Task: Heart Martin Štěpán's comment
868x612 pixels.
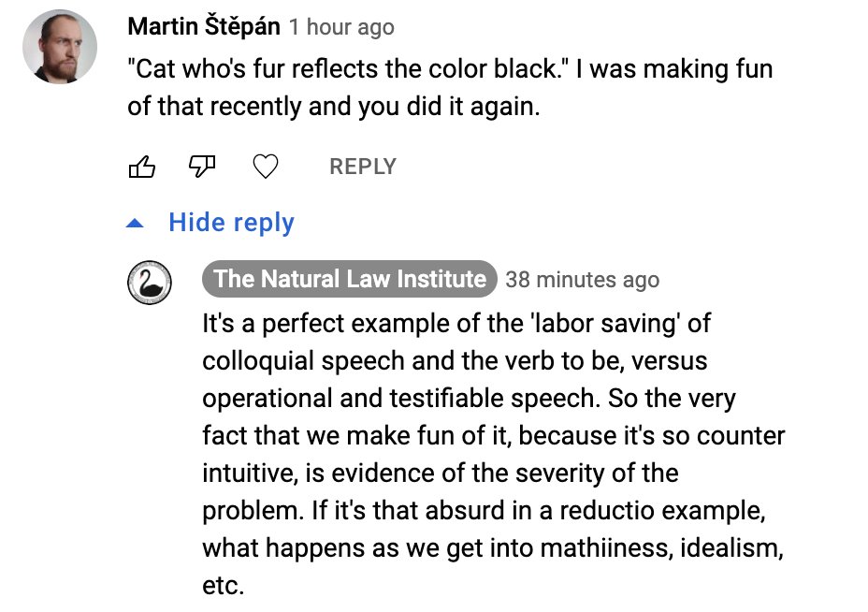Action: click(x=267, y=168)
